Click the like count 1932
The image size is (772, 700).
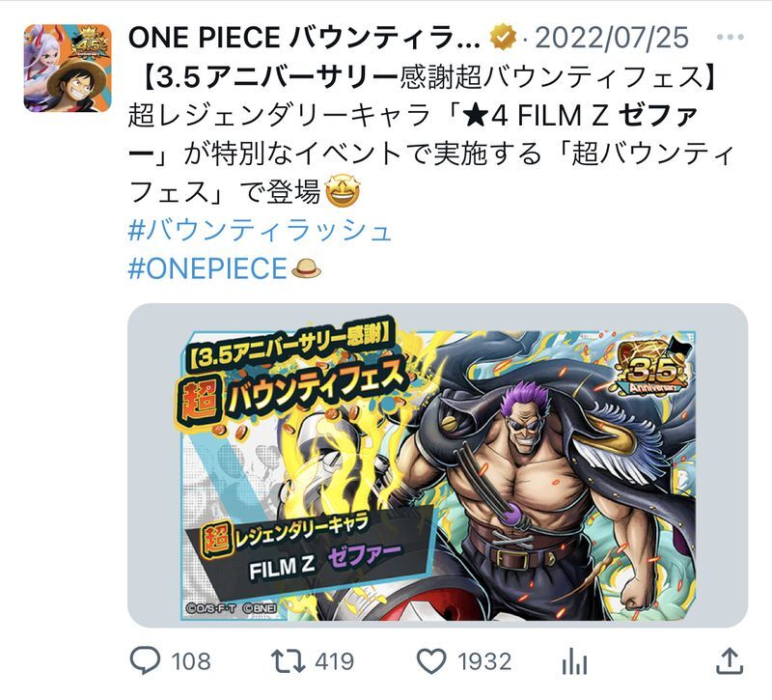click(x=484, y=661)
